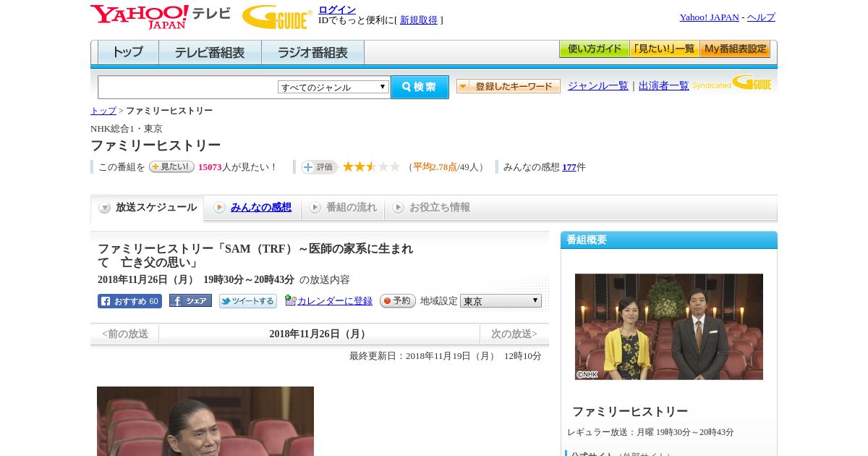This screenshot has height=456, width=868.
Task: Open the ジャンル一覧 link
Action: [598, 85]
